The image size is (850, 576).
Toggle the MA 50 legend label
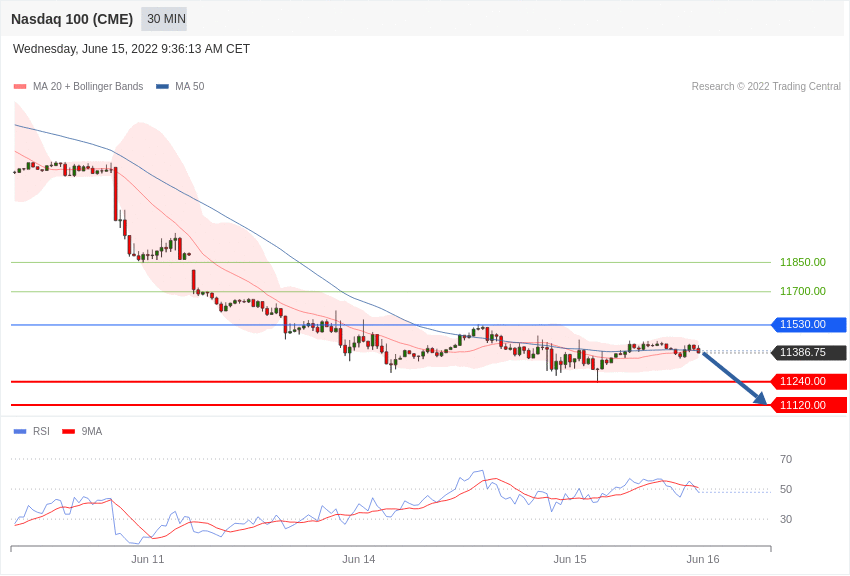[189, 87]
